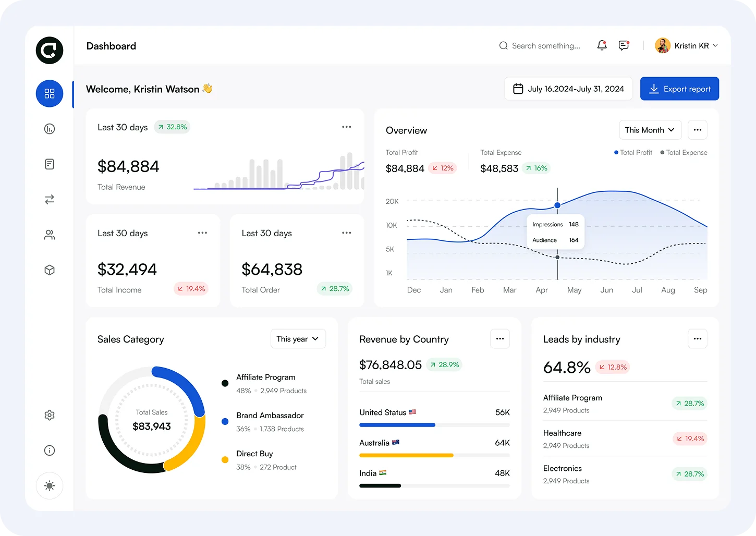This screenshot has width=756, height=536.
Task: Click the Export report button
Action: (679, 89)
